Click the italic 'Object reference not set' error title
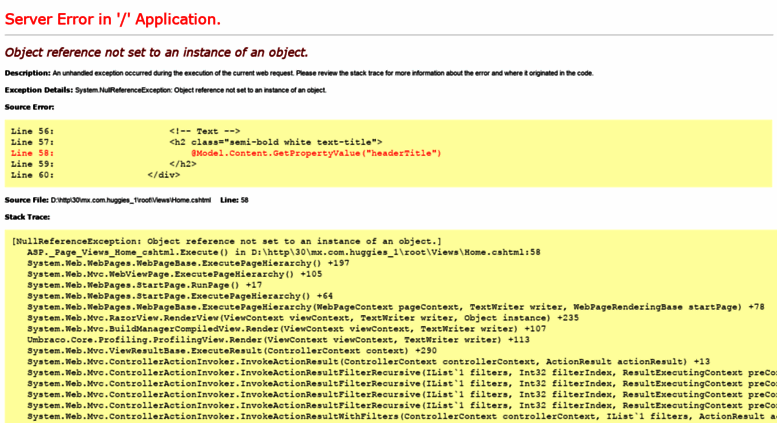Image resolution: width=777 pixels, height=423 pixels. click(156, 53)
